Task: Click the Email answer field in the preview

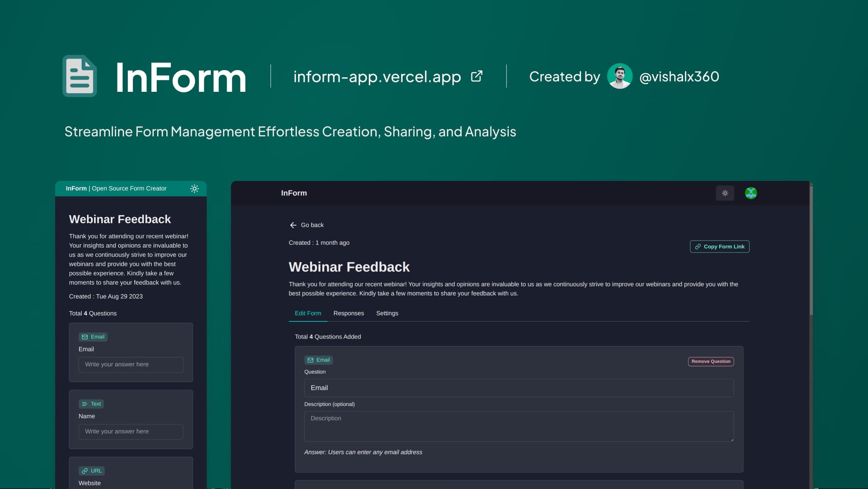Action: 131,365
